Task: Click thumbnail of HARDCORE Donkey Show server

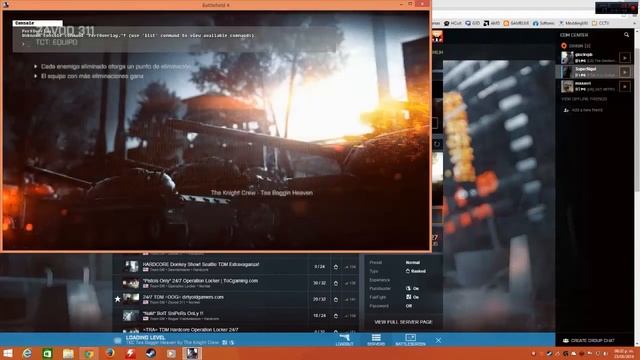Action: tap(131, 267)
